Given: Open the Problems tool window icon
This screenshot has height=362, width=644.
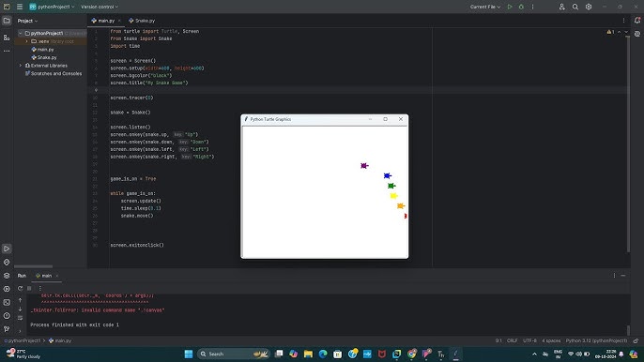Looking at the screenshot, I should pyautogui.click(x=7, y=316).
